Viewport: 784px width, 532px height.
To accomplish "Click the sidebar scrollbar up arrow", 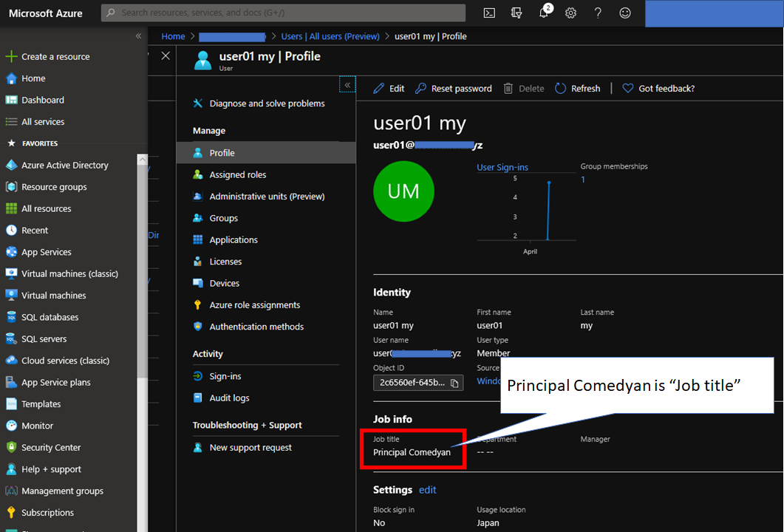I will (x=143, y=160).
